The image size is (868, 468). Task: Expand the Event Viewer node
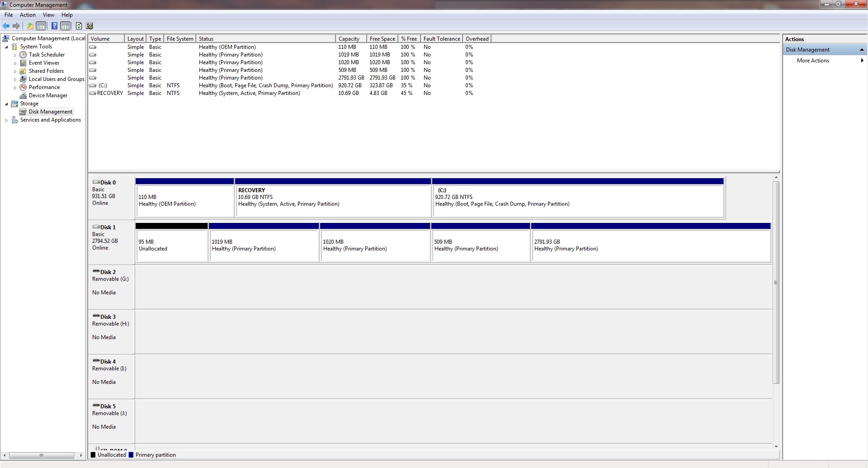15,63
